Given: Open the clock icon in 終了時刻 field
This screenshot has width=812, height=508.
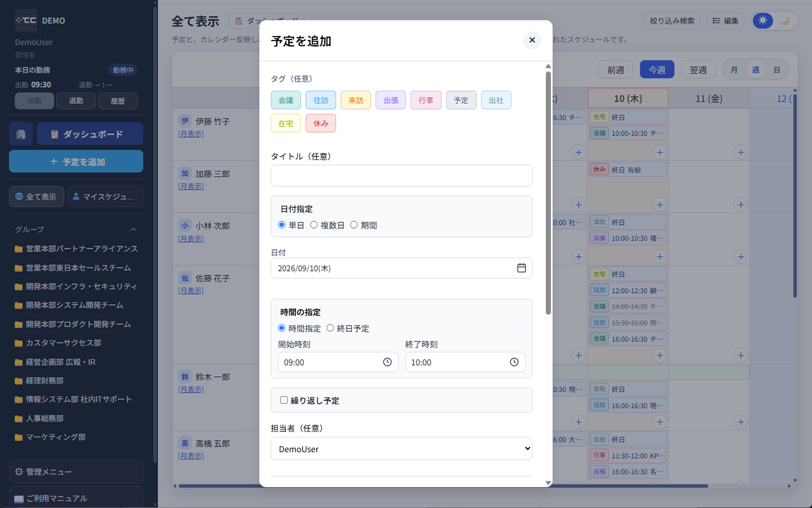Looking at the screenshot, I should (x=514, y=362).
